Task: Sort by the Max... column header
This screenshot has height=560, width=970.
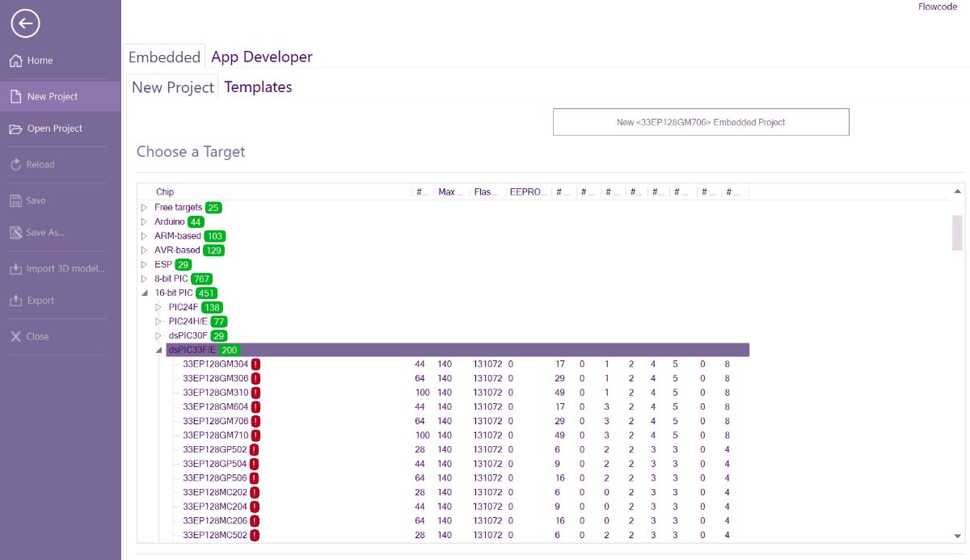Action: coord(452,192)
